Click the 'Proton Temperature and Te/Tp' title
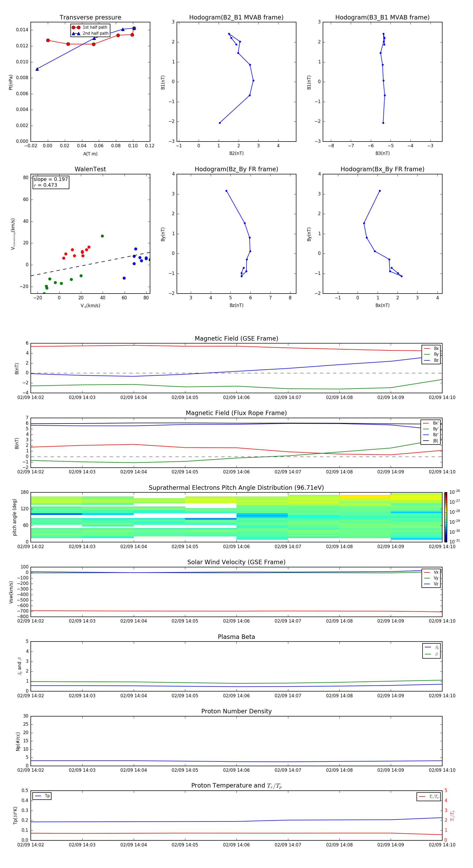 (x=236, y=785)
